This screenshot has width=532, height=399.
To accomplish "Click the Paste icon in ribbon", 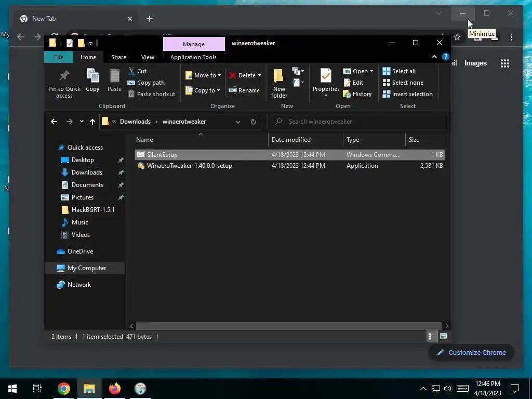I will point(114,76).
